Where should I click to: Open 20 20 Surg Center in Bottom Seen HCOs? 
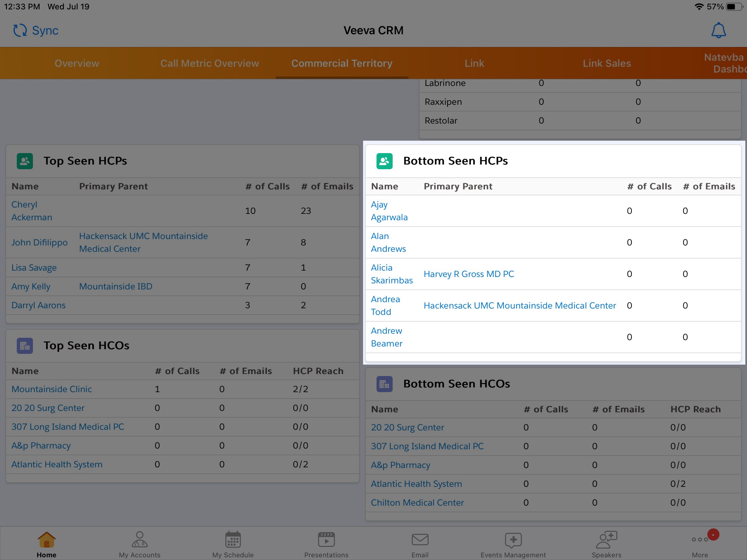pyautogui.click(x=407, y=427)
